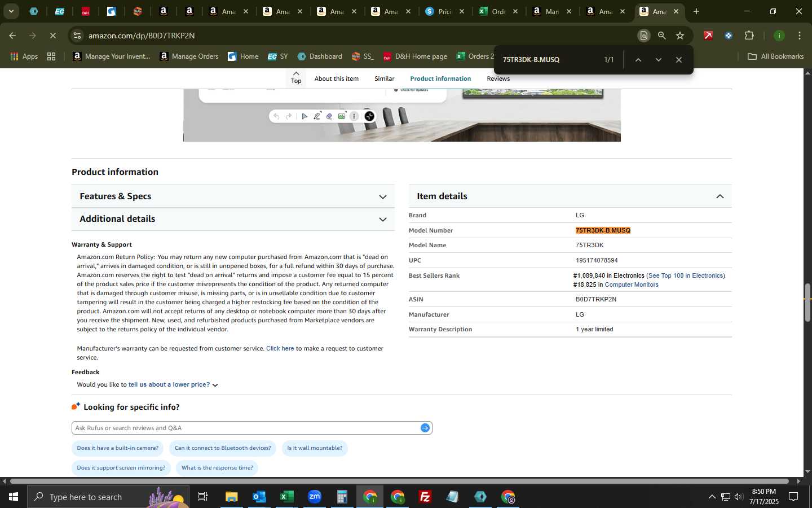Click the Ask Rufus search field

(245, 428)
